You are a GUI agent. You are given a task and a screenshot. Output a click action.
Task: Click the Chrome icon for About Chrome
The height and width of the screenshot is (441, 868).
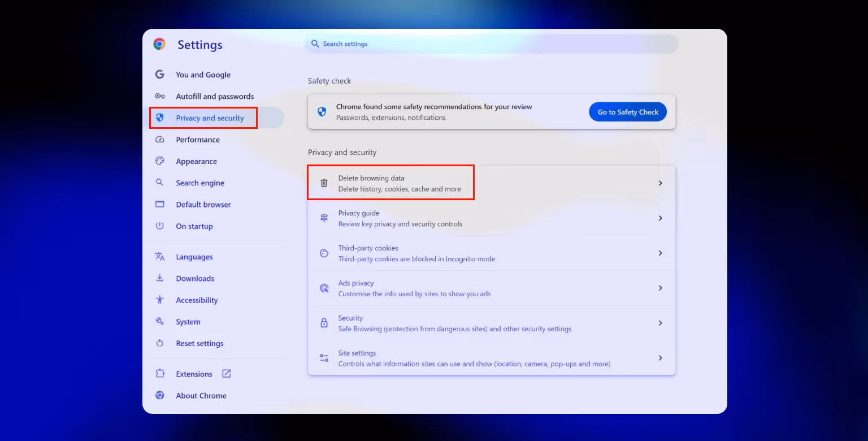(160, 395)
